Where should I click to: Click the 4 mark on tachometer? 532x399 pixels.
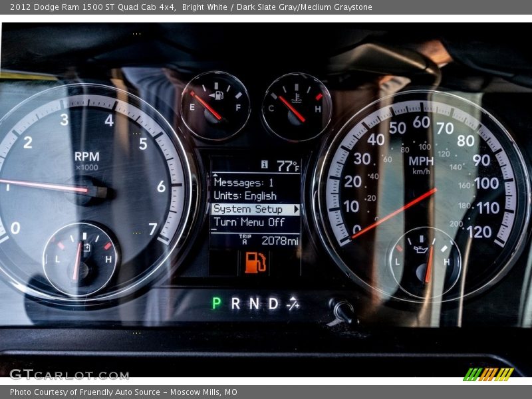(109, 120)
